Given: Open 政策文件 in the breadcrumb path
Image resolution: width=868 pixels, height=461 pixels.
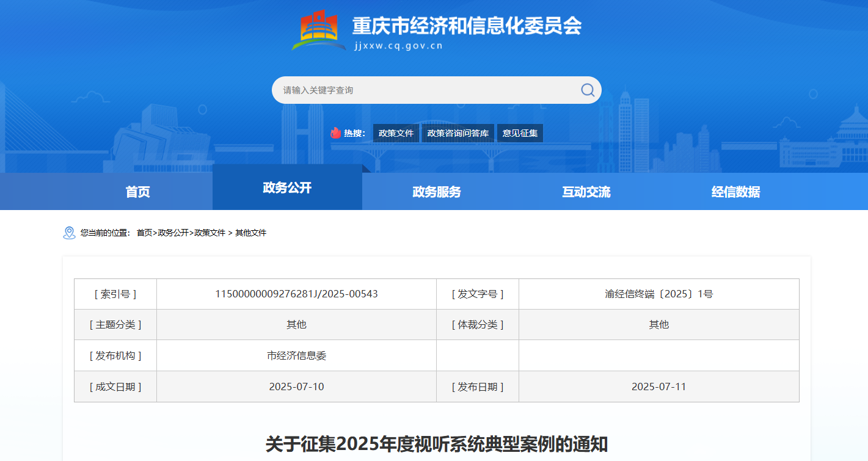Looking at the screenshot, I should click(210, 233).
